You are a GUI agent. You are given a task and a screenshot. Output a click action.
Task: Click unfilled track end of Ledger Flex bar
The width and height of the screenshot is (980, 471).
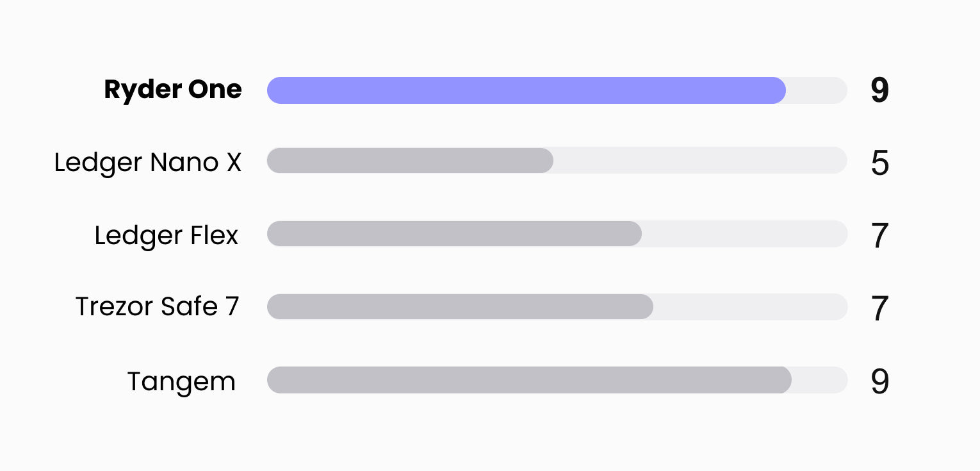click(744, 233)
